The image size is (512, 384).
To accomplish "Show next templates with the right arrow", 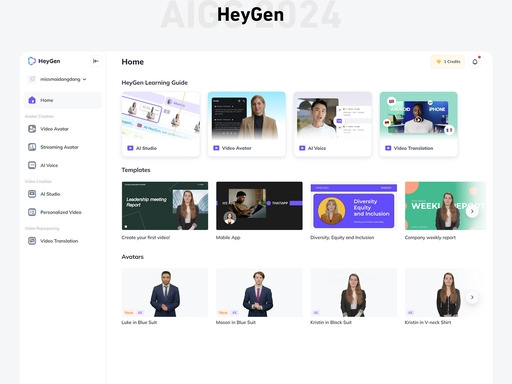I will (x=472, y=211).
